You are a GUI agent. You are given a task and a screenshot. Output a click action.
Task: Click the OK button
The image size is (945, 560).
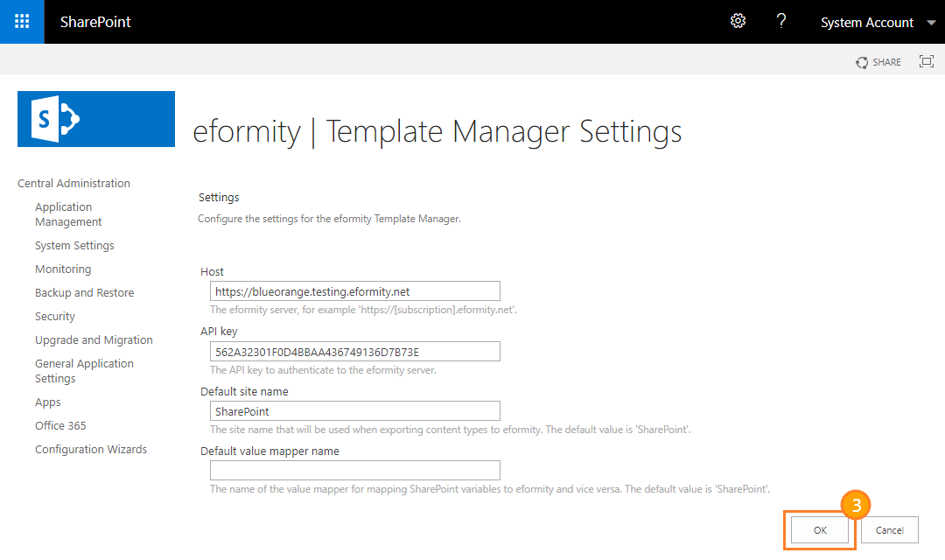(820, 530)
